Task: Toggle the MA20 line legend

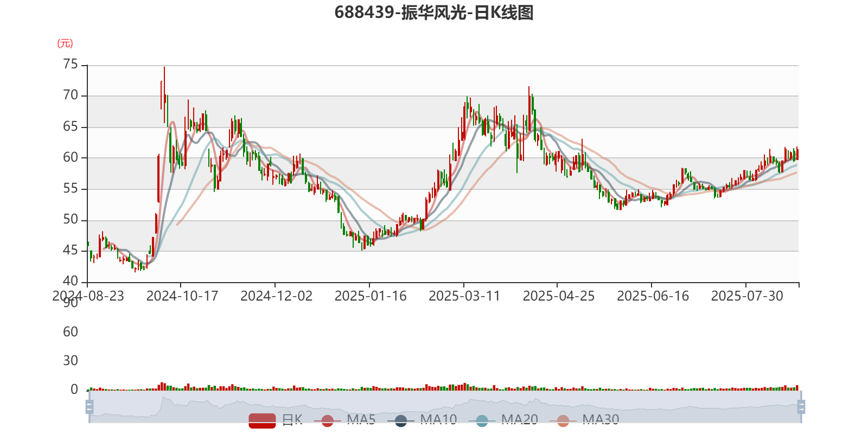Action: [503, 420]
